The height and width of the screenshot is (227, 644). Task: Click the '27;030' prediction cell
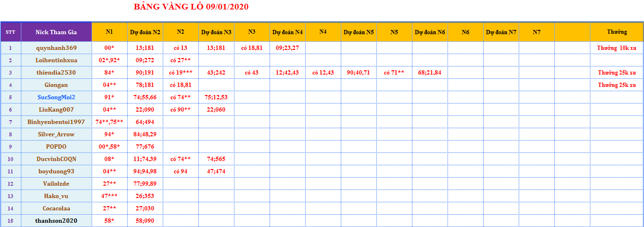click(145, 208)
